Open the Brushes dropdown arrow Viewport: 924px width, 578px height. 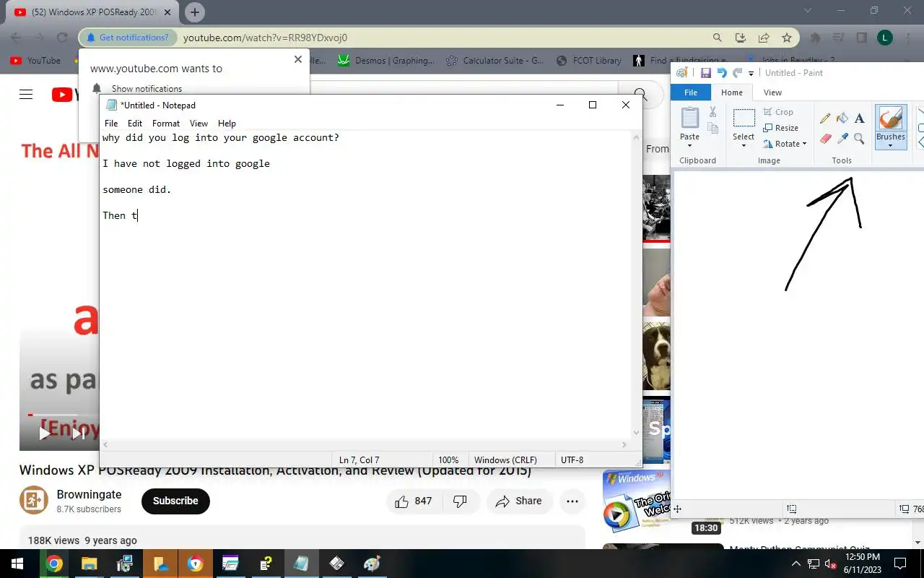click(890, 145)
